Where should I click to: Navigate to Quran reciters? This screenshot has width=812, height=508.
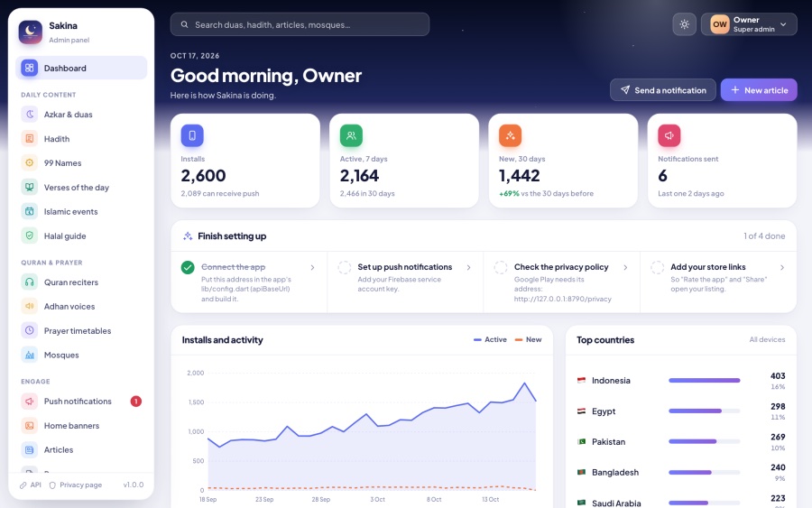tap(81, 282)
